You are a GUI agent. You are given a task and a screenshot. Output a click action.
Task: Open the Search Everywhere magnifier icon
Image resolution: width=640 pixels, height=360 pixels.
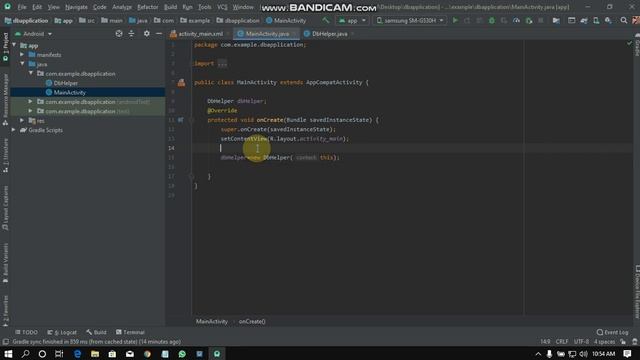pos(624,20)
